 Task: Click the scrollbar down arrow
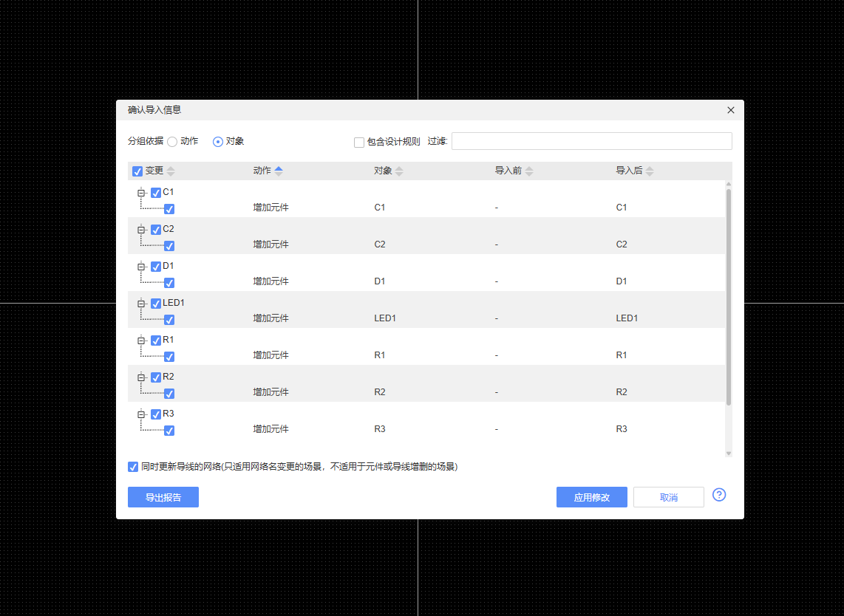pos(728,454)
